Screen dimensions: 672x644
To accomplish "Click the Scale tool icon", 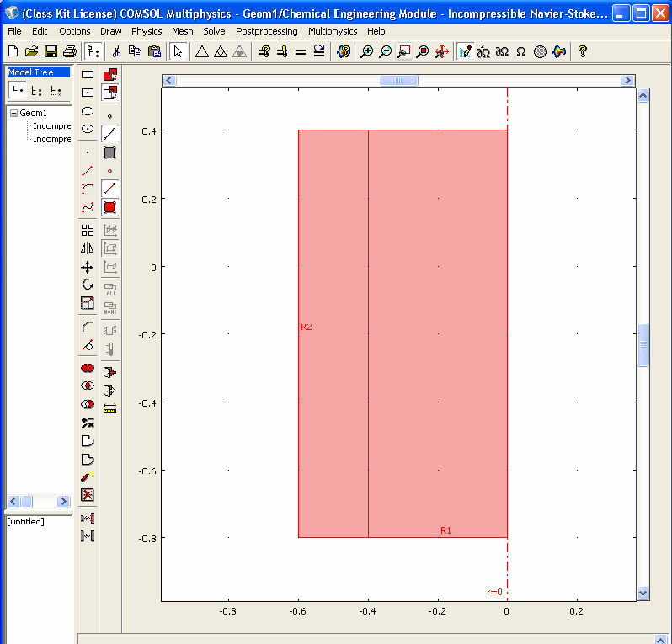I will click(x=88, y=303).
